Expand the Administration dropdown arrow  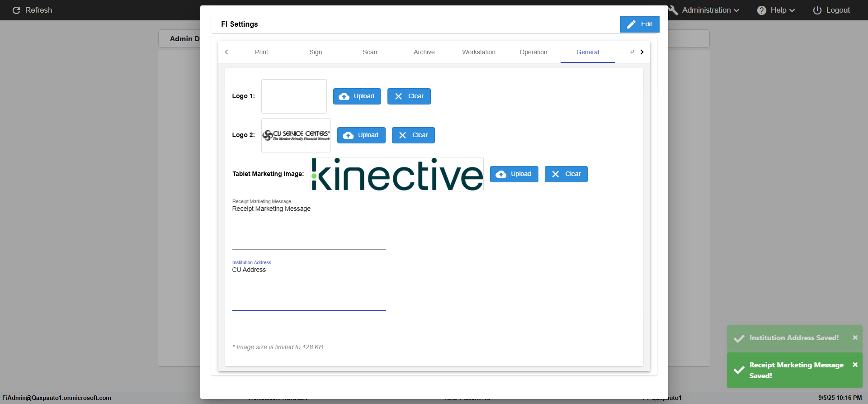click(x=736, y=10)
